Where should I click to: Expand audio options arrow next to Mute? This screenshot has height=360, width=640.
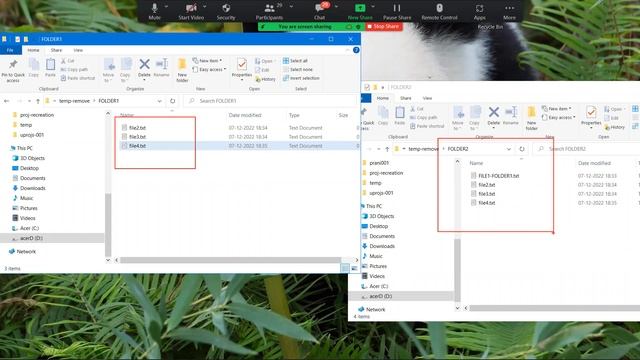[167, 7]
